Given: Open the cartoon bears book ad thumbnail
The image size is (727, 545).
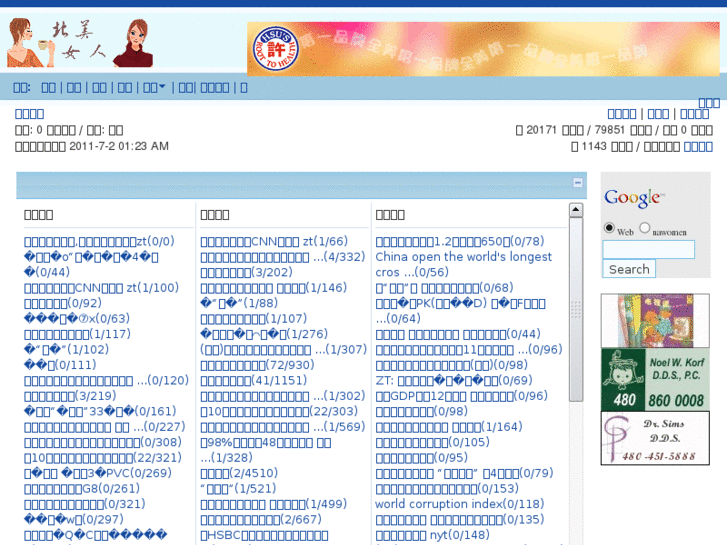Looking at the screenshot, I should click(655, 321).
